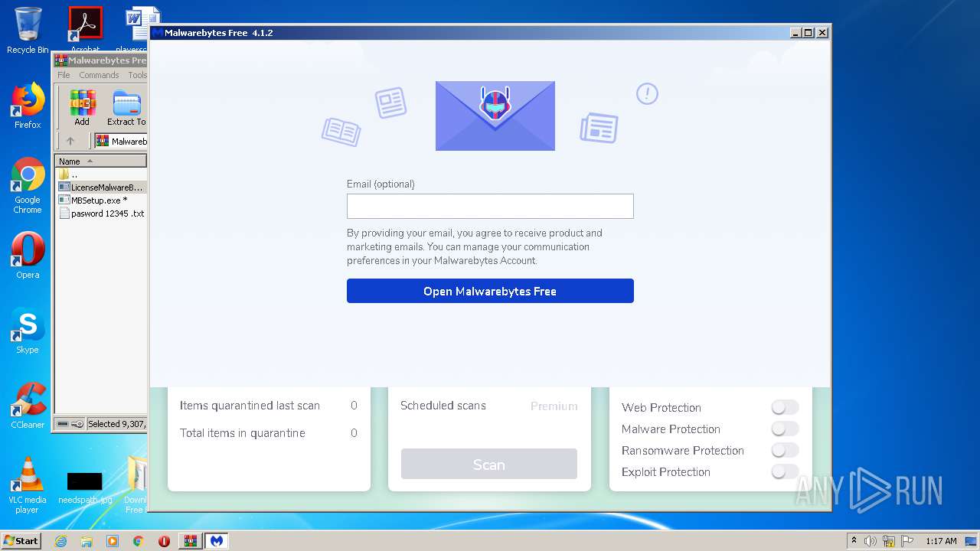The height and width of the screenshot is (551, 980).
Task: Minimize the Malwarebytes Free window
Action: pyautogui.click(x=795, y=33)
